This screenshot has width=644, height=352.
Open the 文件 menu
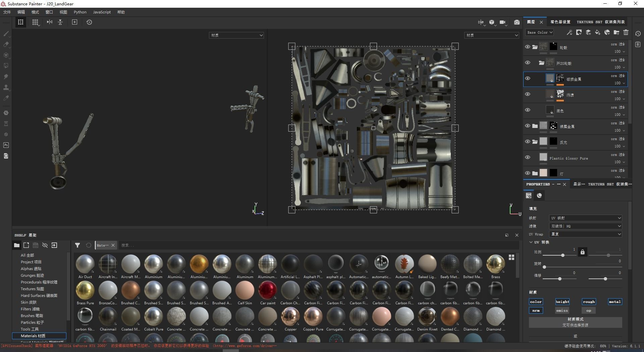click(7, 12)
